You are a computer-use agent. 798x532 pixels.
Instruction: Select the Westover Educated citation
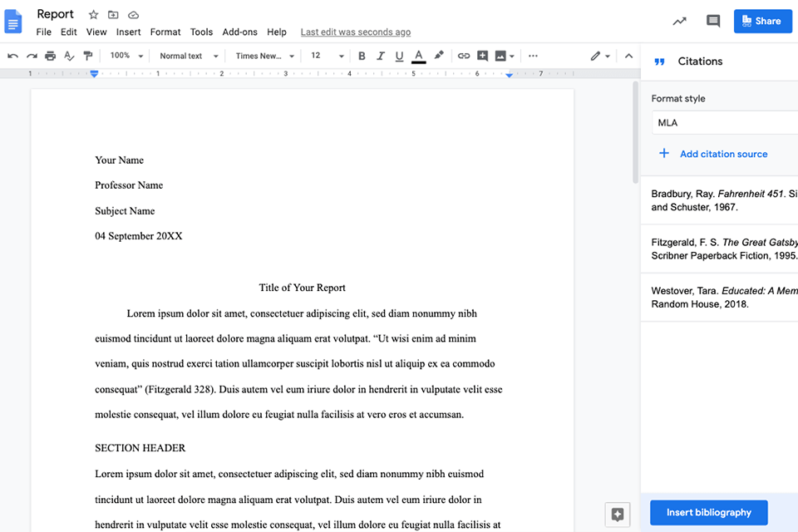pyautogui.click(x=720, y=298)
